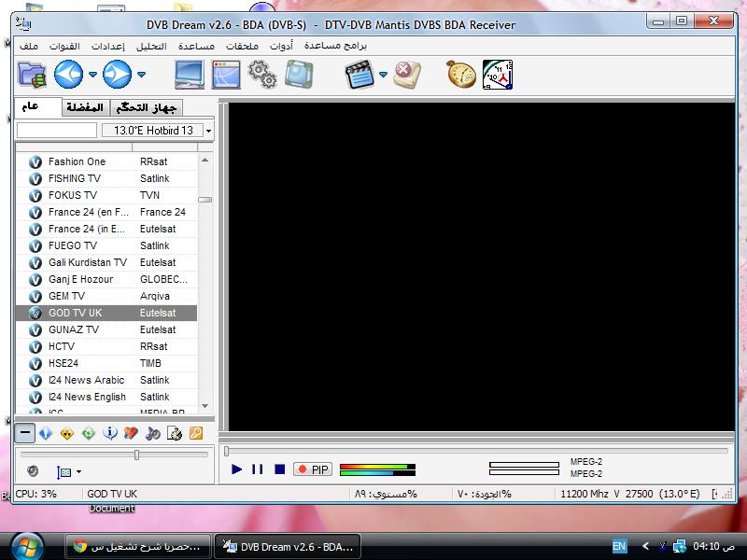Toggle mute with the speaker icon
This screenshot has width=747, height=560.
[33, 471]
